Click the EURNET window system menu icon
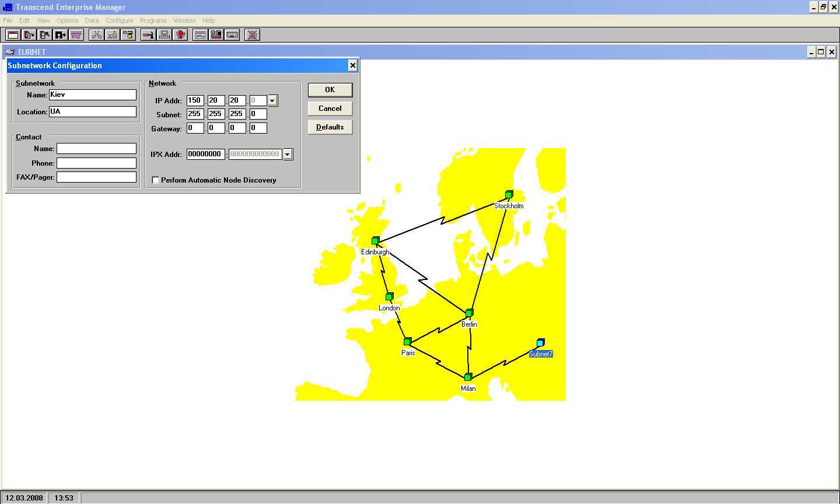The width and height of the screenshot is (840, 504). click(9, 52)
